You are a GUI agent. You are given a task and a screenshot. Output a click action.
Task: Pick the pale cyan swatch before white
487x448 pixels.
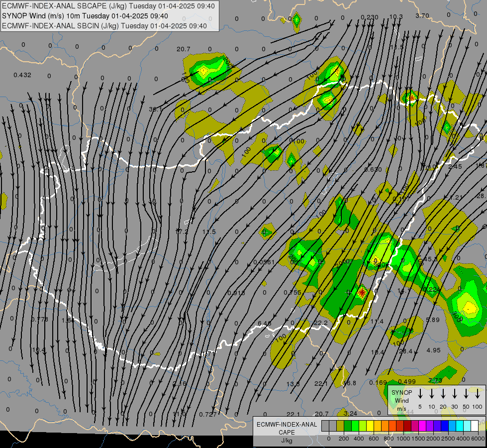pyautogui.click(x=467, y=426)
